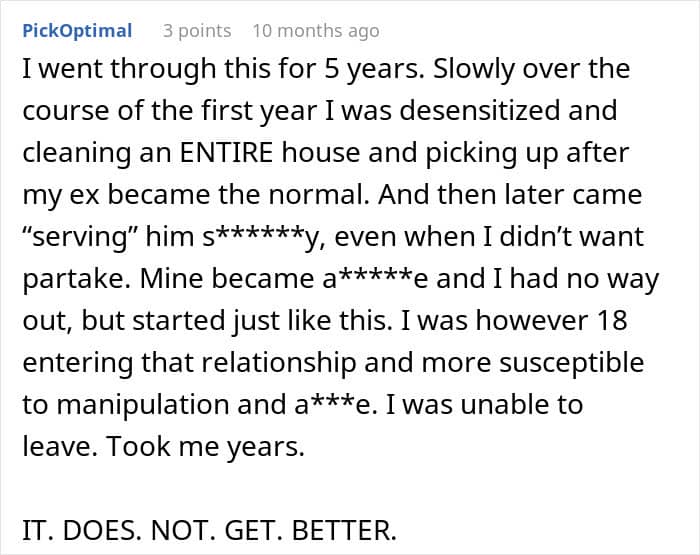Click the '3 points' score label
The image size is (700, 555).
pyautogui.click(x=197, y=31)
